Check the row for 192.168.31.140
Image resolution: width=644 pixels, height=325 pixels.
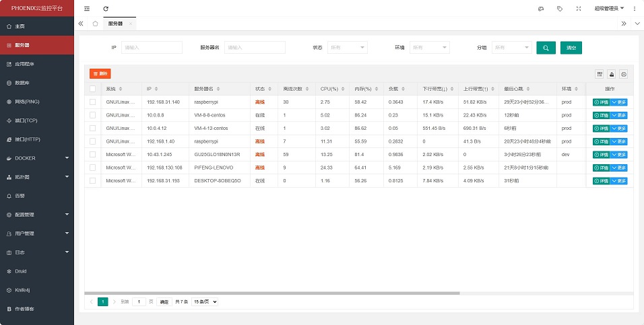click(x=93, y=102)
